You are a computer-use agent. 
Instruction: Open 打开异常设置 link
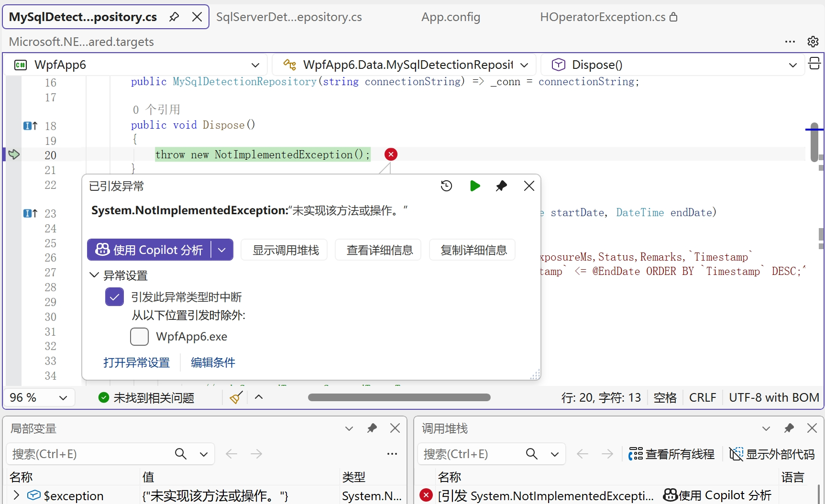(x=136, y=363)
